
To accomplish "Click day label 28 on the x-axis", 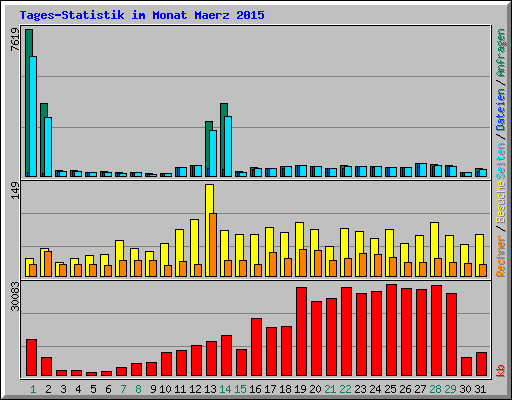I will pyautogui.click(x=436, y=389).
